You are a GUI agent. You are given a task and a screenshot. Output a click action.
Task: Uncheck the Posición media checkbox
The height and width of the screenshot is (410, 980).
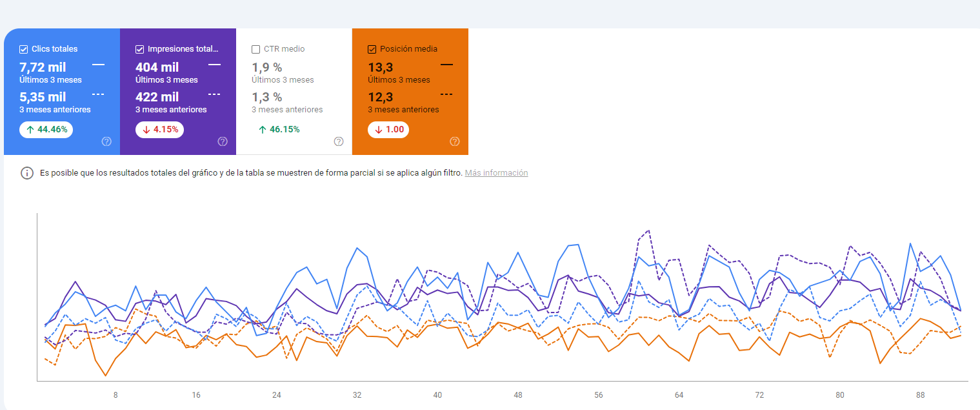tap(372, 49)
